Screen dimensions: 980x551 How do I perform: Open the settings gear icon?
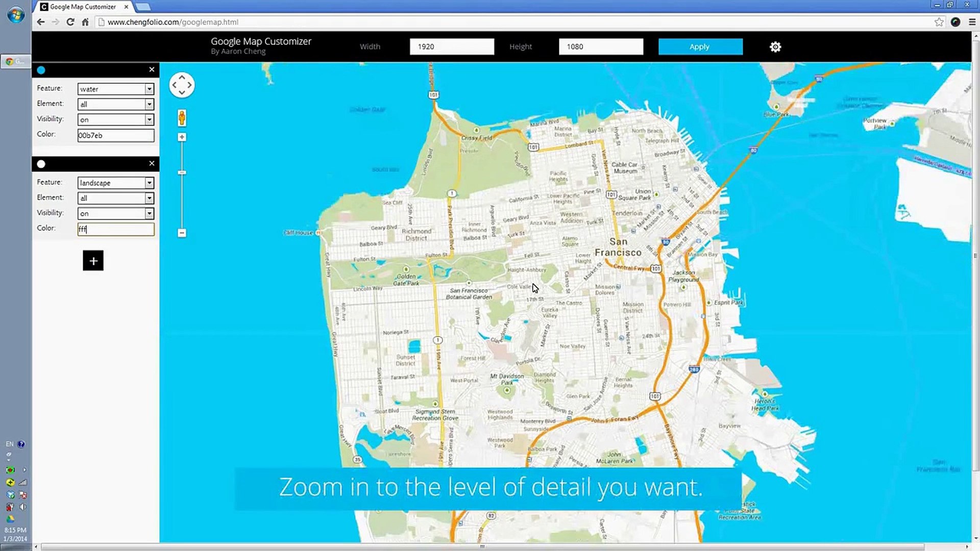click(775, 47)
